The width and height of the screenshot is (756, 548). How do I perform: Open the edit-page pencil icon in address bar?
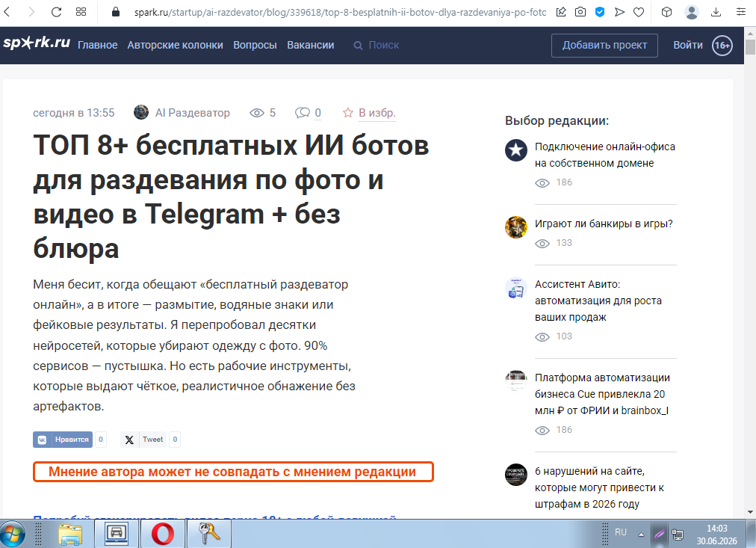click(561, 12)
